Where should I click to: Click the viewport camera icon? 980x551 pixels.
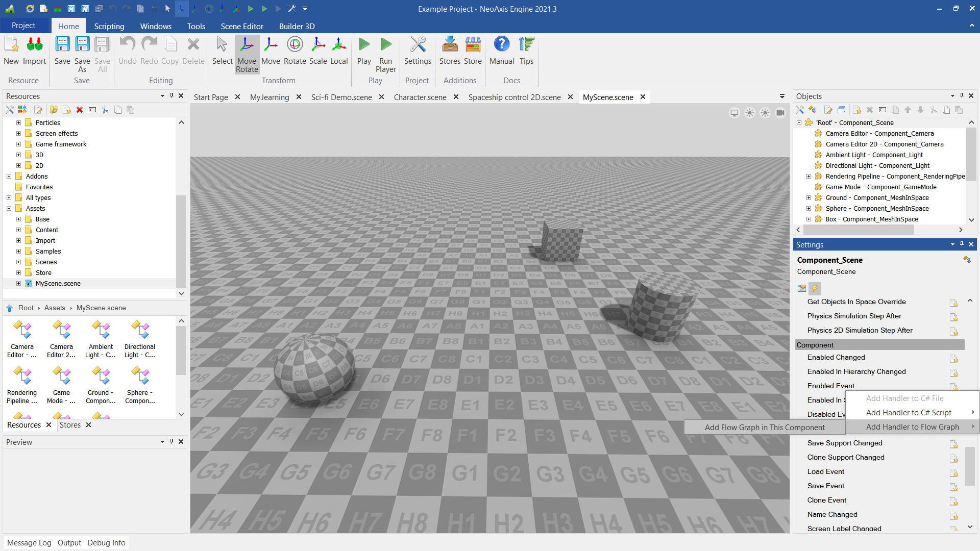(780, 113)
